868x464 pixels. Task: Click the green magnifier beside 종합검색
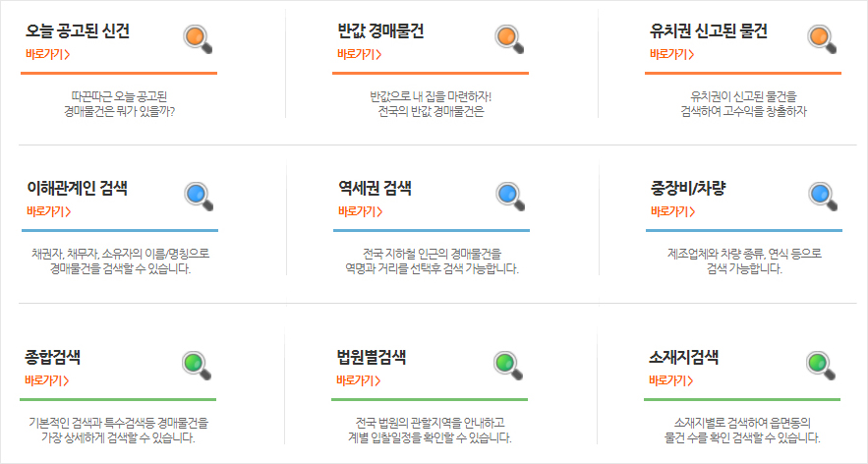pyautogui.click(x=199, y=365)
